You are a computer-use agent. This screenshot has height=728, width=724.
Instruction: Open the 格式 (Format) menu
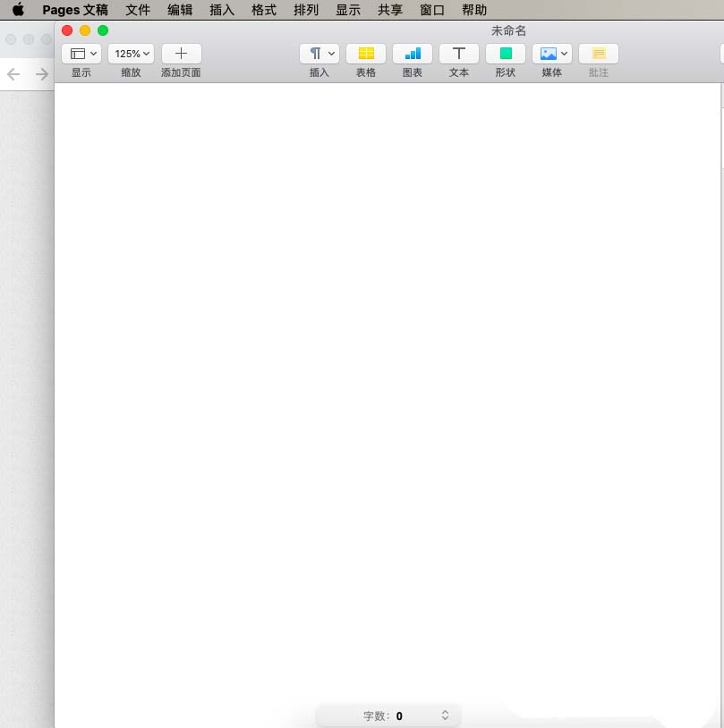click(x=264, y=11)
